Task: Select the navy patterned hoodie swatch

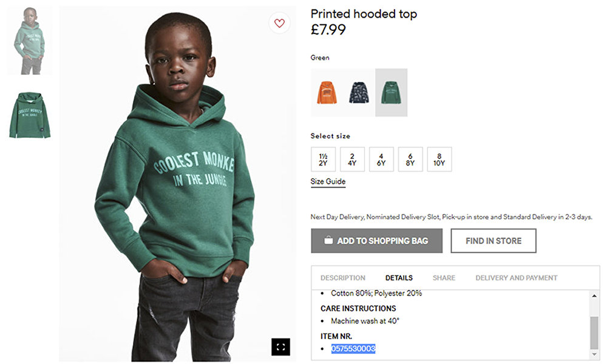Action: click(x=359, y=92)
